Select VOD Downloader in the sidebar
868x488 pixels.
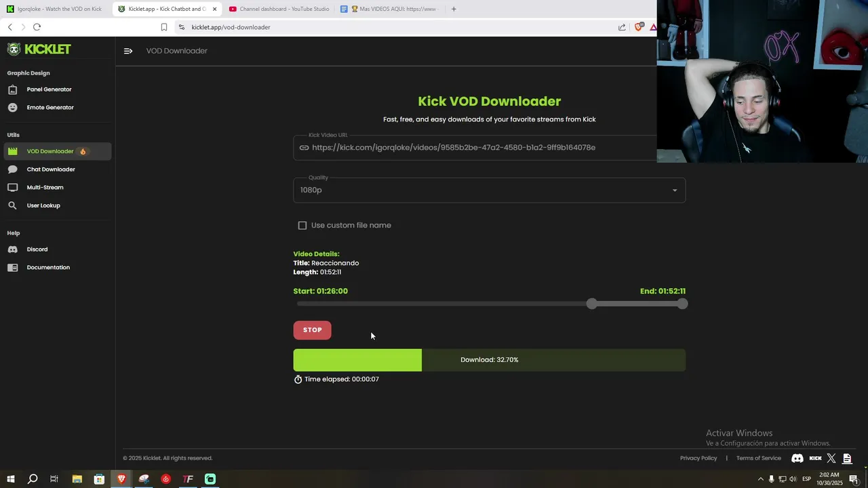coord(57,151)
